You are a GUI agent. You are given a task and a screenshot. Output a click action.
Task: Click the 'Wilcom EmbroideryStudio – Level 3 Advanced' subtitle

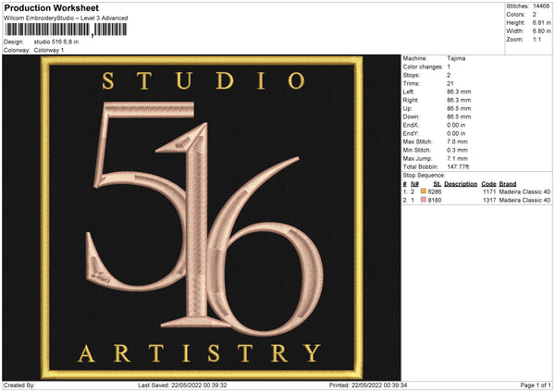tap(66, 18)
